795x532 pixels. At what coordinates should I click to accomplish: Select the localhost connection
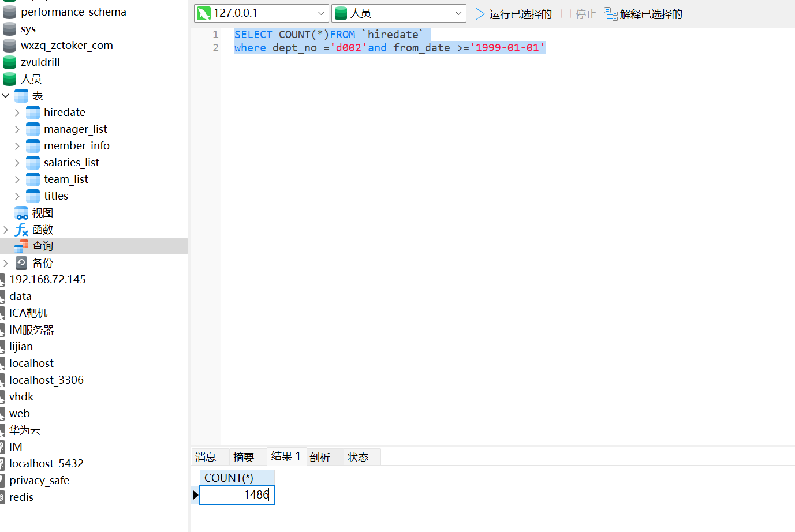31,363
